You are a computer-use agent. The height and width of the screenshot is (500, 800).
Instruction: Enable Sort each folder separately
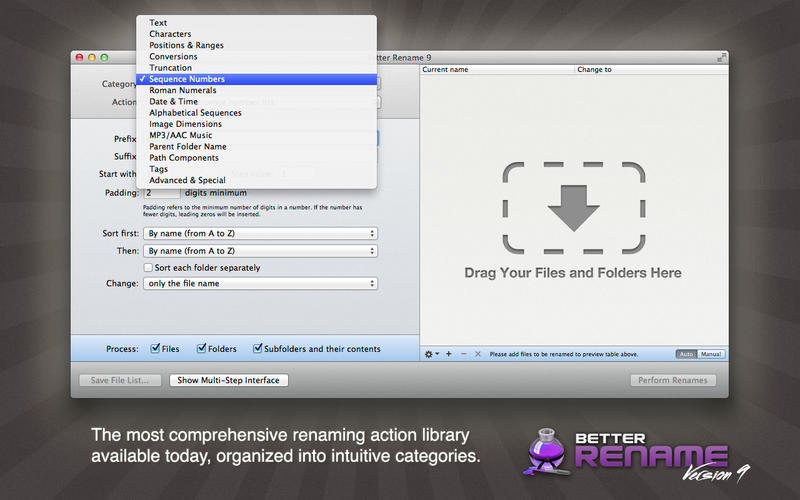(148, 267)
